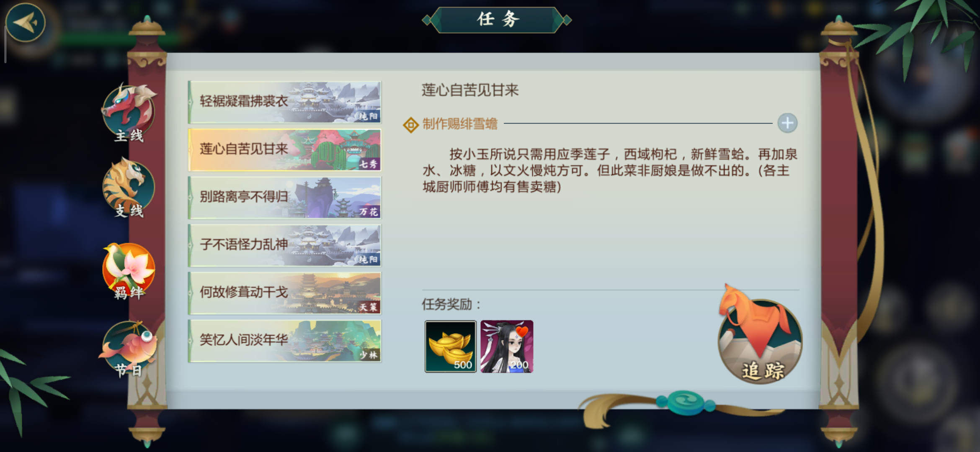View the 500 gold ingot reward
Viewport: 980px width, 452px height.
451,347
